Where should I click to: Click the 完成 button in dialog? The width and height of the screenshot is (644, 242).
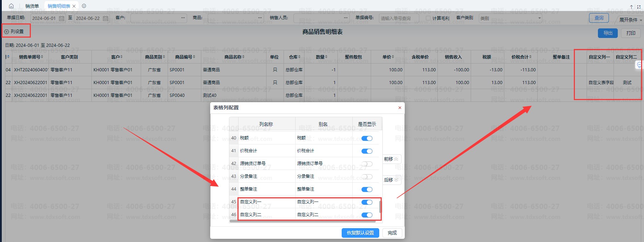point(392,233)
